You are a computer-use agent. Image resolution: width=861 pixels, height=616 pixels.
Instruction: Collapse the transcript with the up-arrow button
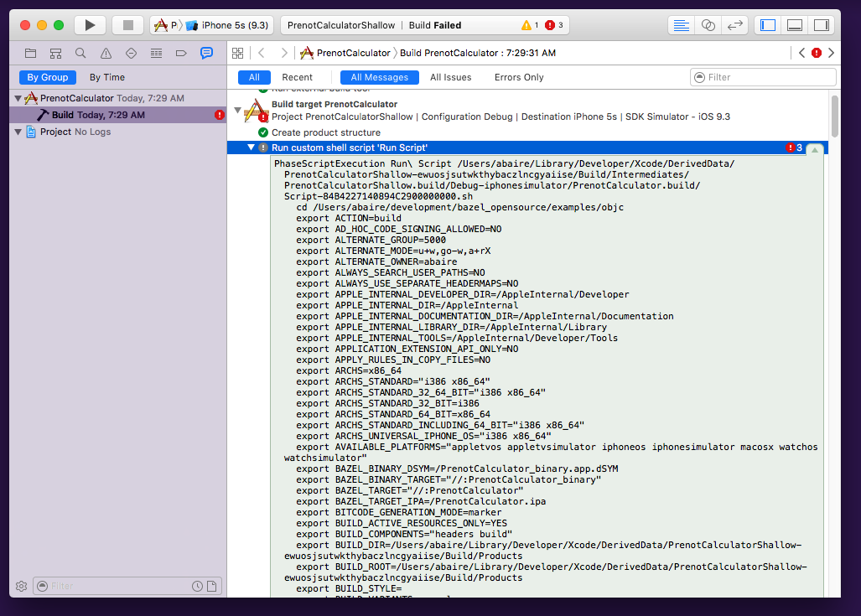click(815, 150)
